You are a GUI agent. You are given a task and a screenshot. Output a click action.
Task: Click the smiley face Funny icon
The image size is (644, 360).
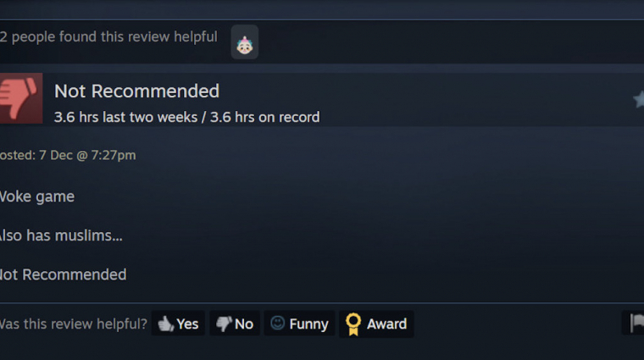(278, 323)
